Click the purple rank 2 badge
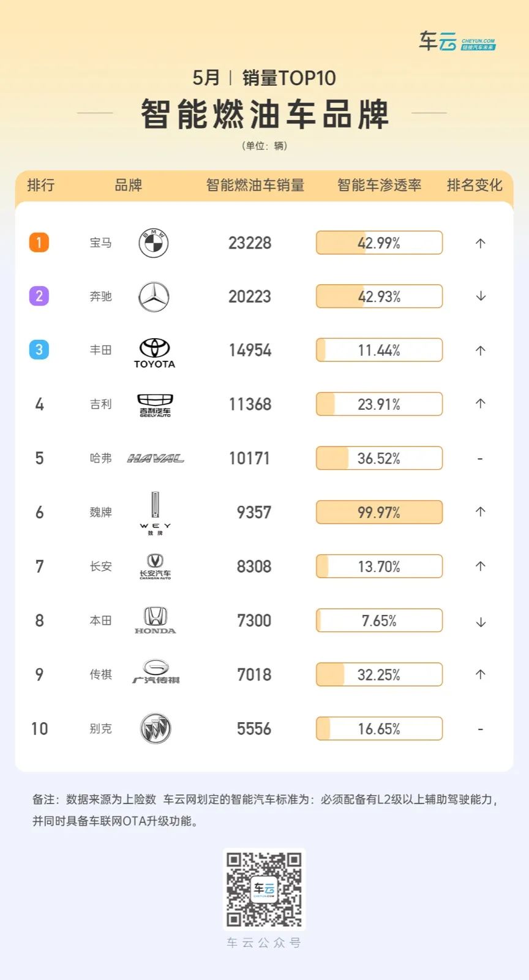Screen dimensions: 529x980 [x=39, y=296]
